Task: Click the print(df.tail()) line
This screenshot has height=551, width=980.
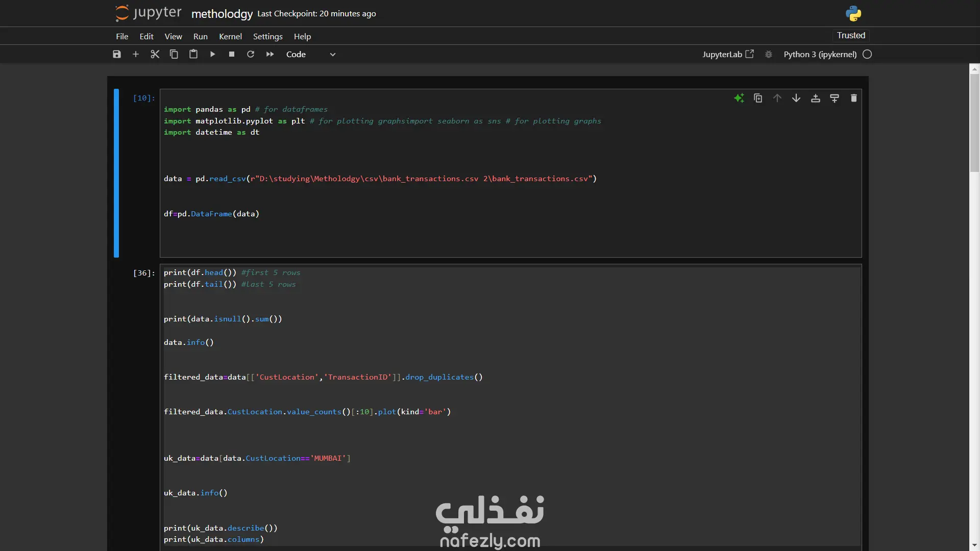Action: 230,284
